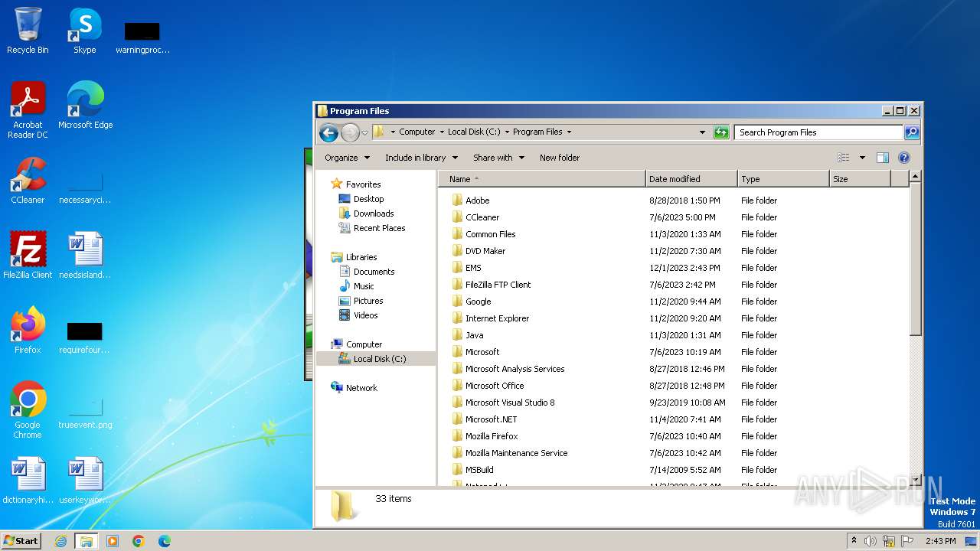Sort the list by Date modified
Screen dimensions: 980x551
click(x=691, y=179)
